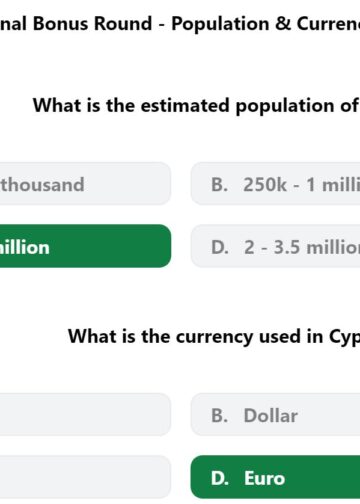The width and height of the screenshot is (360, 504).
Task: Select the population answer ending in "thousand"
Action: 85,184
